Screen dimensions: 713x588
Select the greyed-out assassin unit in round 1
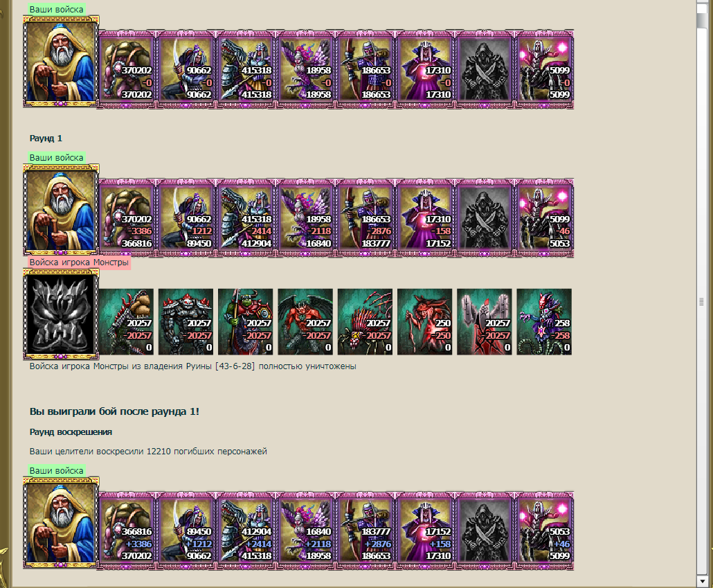(x=485, y=218)
